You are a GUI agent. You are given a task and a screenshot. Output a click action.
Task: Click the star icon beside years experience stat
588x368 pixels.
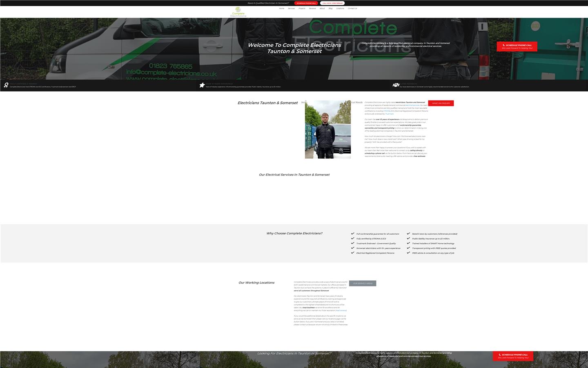pos(202,85)
